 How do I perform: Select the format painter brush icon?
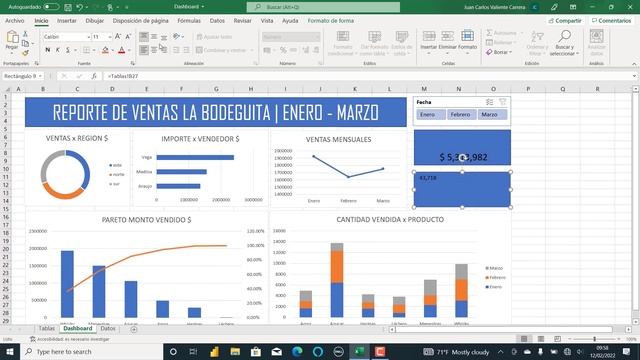(25, 53)
